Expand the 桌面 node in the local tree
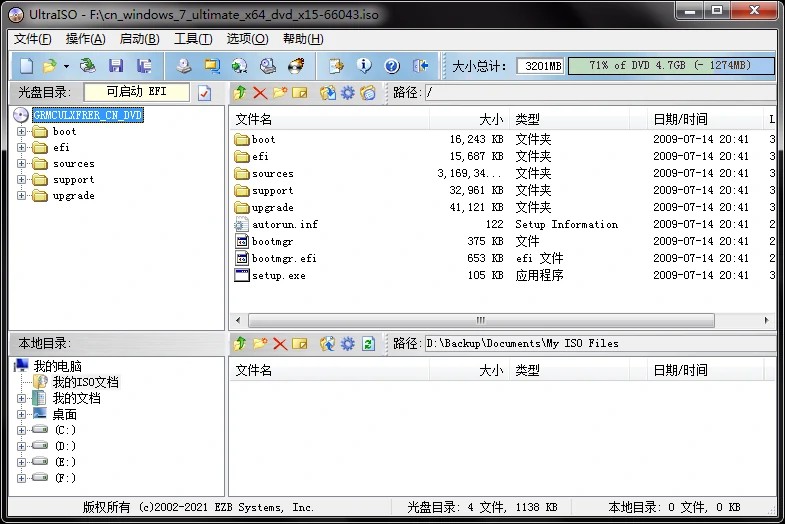The image size is (785, 524). (x=21, y=414)
